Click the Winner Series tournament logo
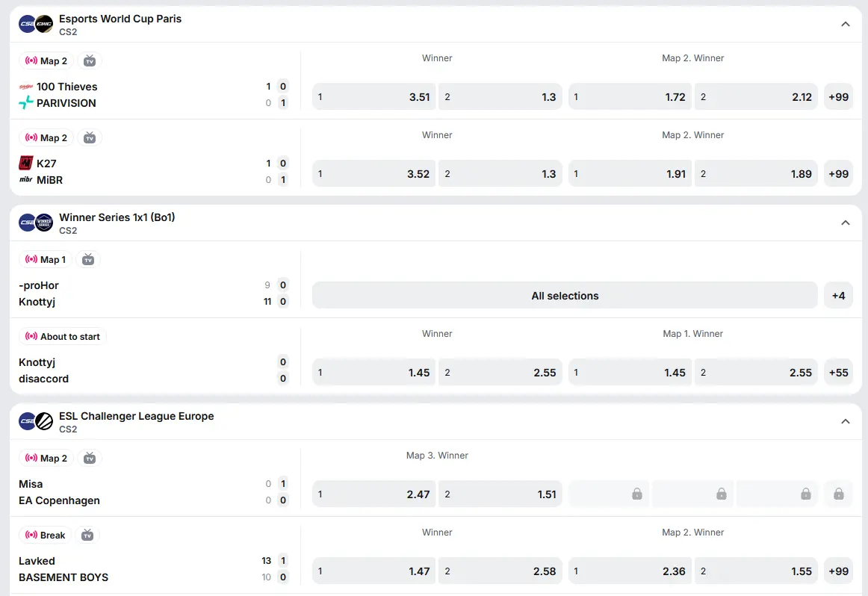 [x=44, y=223]
